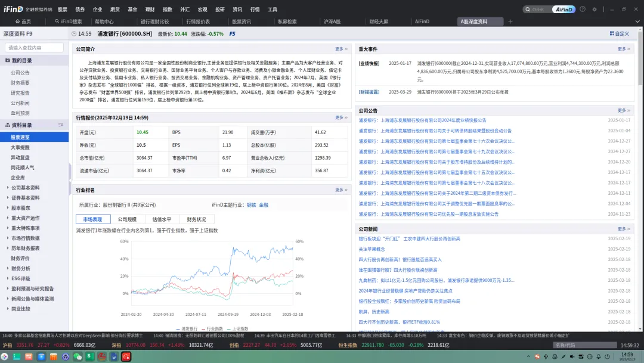644x363 pixels.
Task: Open the 金融 theme industry link
Action: (x=264, y=204)
